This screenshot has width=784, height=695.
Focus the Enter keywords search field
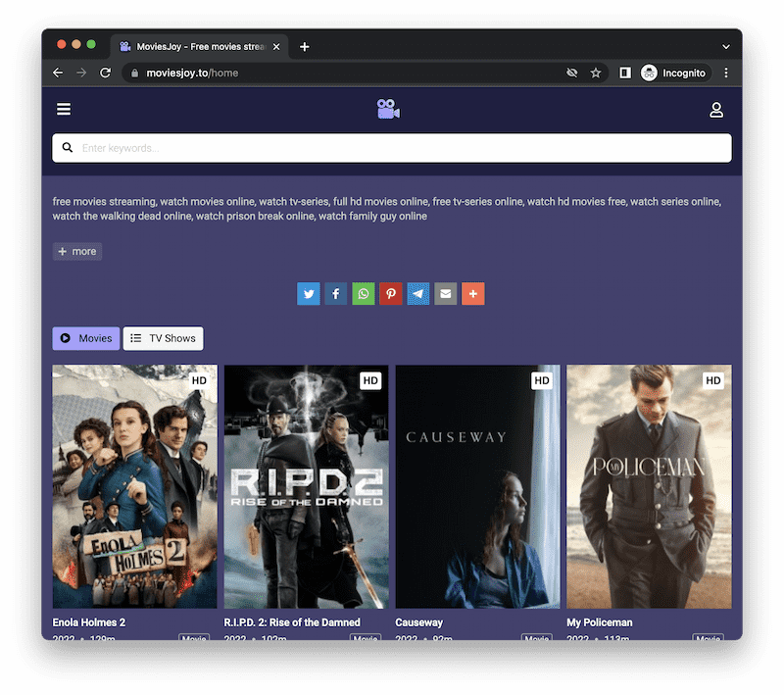click(392, 147)
